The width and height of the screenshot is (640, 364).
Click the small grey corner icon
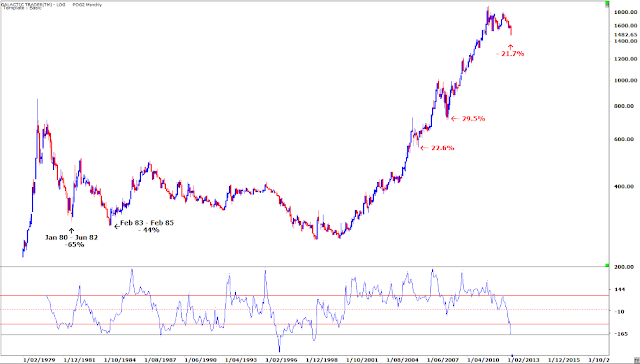pyautogui.click(x=636, y=360)
